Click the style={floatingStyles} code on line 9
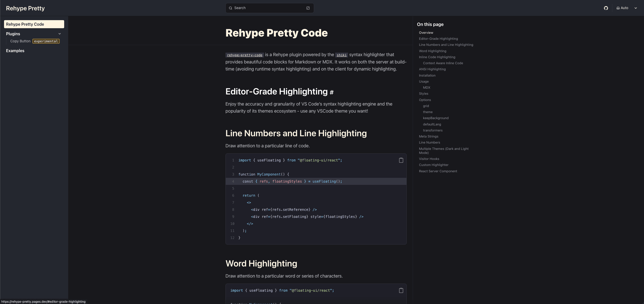Image resolution: width=644 pixels, height=304 pixels. 334,217
